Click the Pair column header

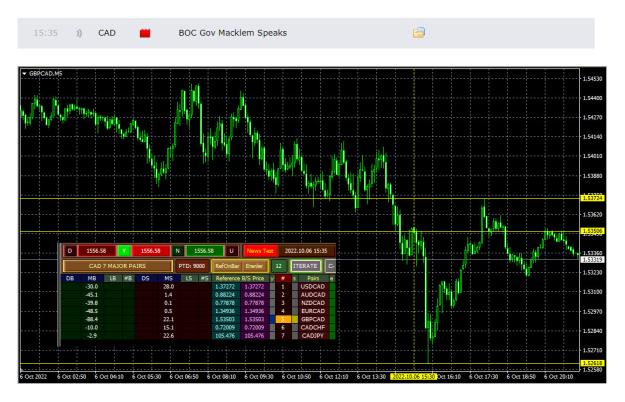pos(313,278)
